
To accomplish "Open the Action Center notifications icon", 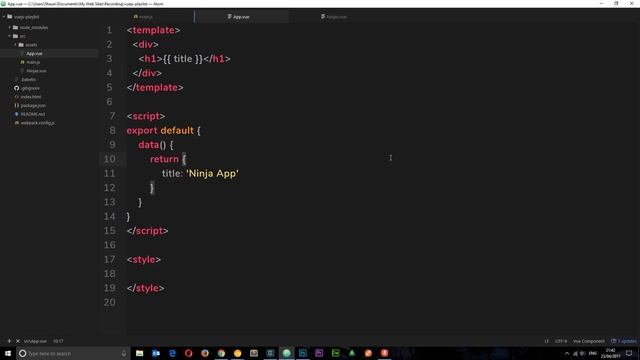I will pyautogui.click(x=629, y=353).
